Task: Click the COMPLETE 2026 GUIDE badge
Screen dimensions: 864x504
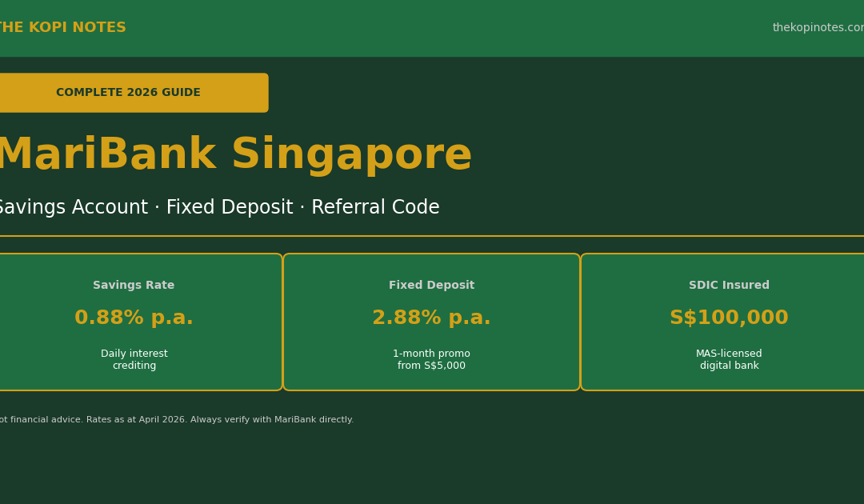Action: [134, 93]
